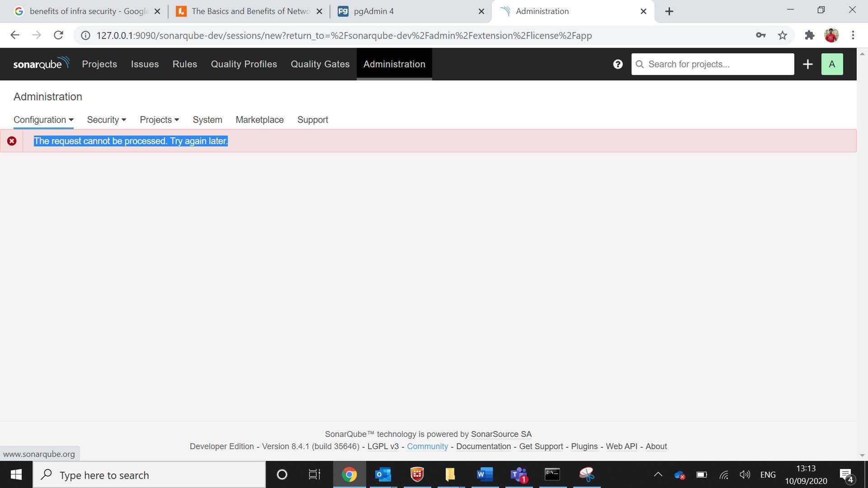Open Task View in taskbar
Viewport: 868px width, 488px height.
click(314, 474)
